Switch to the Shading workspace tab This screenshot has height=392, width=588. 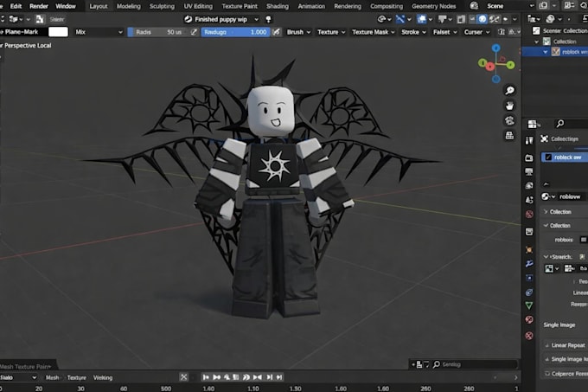(x=278, y=6)
